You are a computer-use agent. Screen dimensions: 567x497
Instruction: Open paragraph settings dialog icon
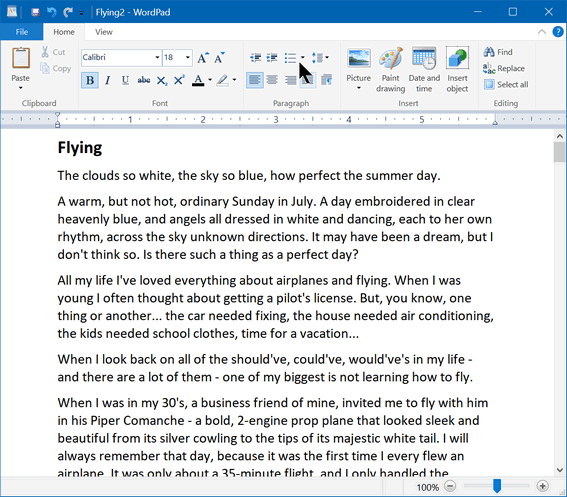327,80
